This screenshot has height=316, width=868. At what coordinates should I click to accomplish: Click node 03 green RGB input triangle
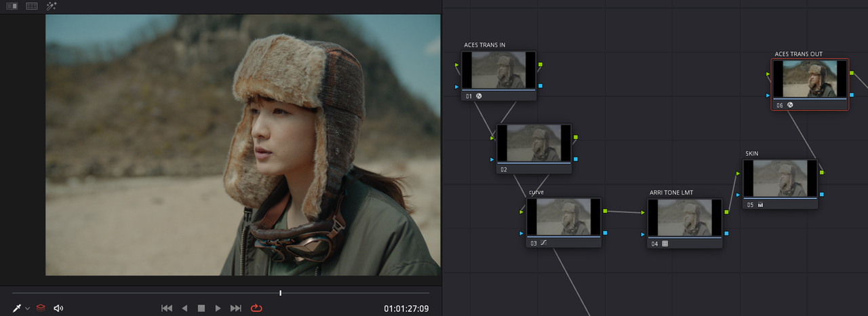point(523,212)
